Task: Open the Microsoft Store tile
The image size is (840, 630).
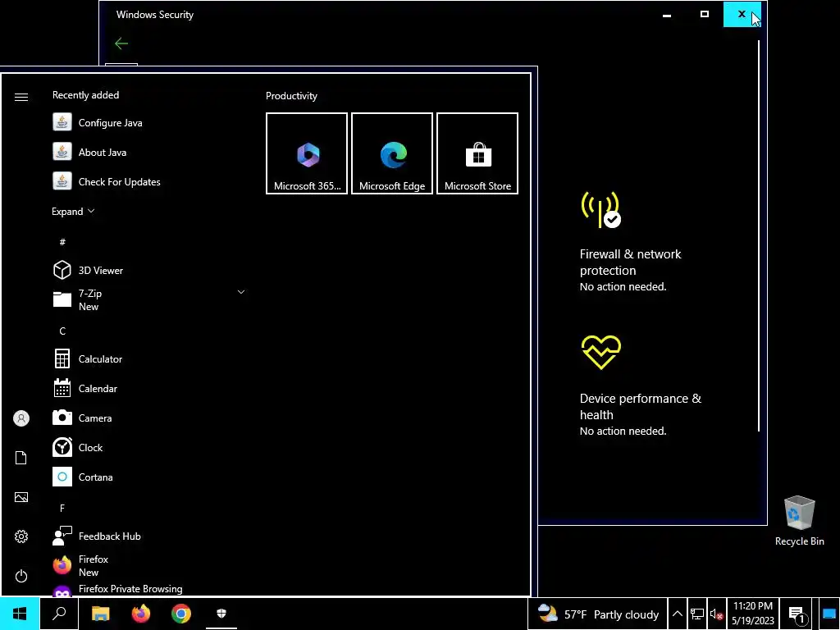Action: pos(477,153)
